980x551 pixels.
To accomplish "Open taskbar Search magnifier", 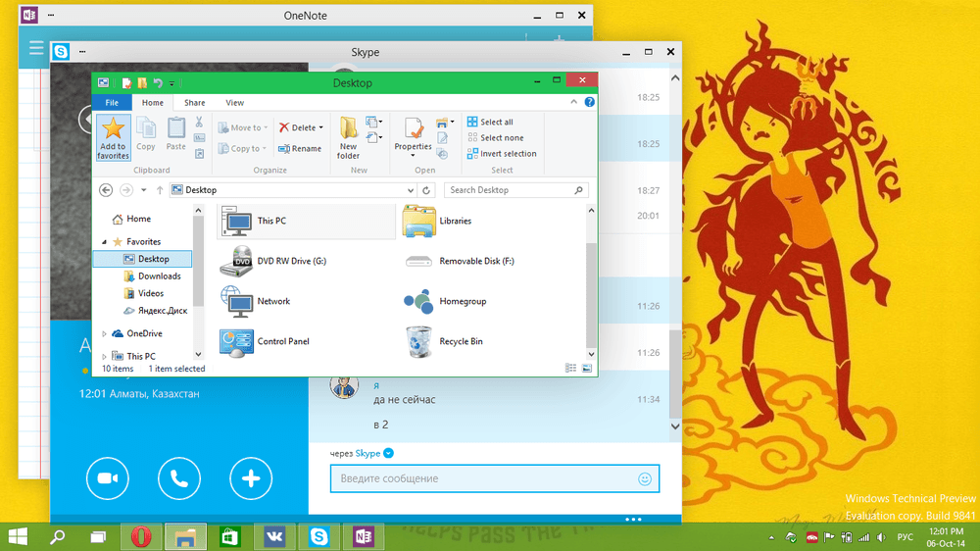I will [x=58, y=536].
